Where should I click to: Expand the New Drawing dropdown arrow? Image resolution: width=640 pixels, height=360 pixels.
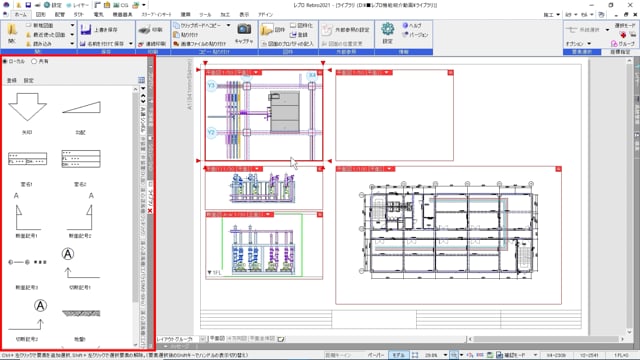coord(72,25)
